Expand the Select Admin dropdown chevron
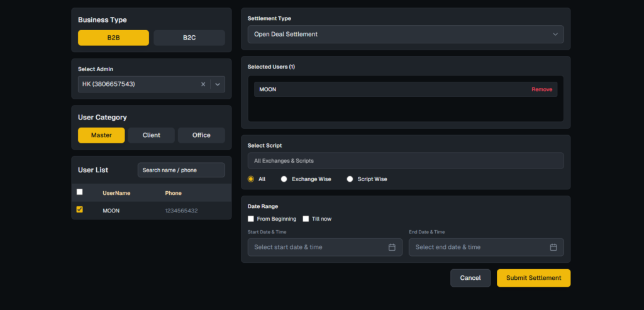Image resolution: width=644 pixels, height=310 pixels. [218, 84]
